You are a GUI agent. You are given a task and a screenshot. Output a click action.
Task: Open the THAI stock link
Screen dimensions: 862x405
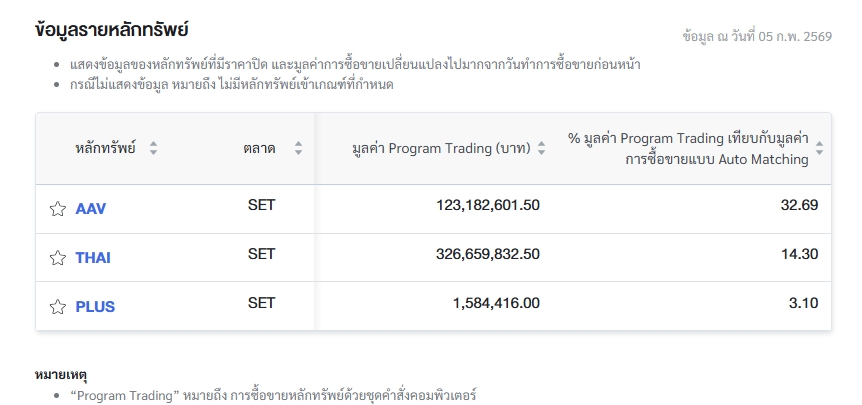pos(93,258)
